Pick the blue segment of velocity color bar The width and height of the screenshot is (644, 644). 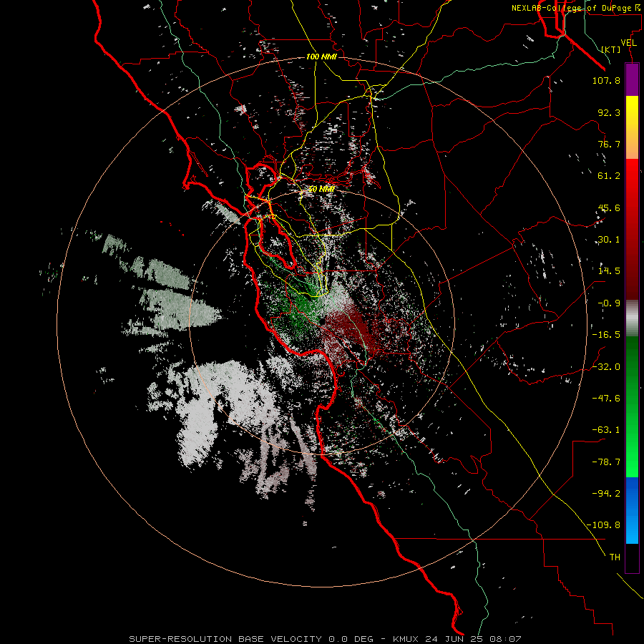(632, 510)
